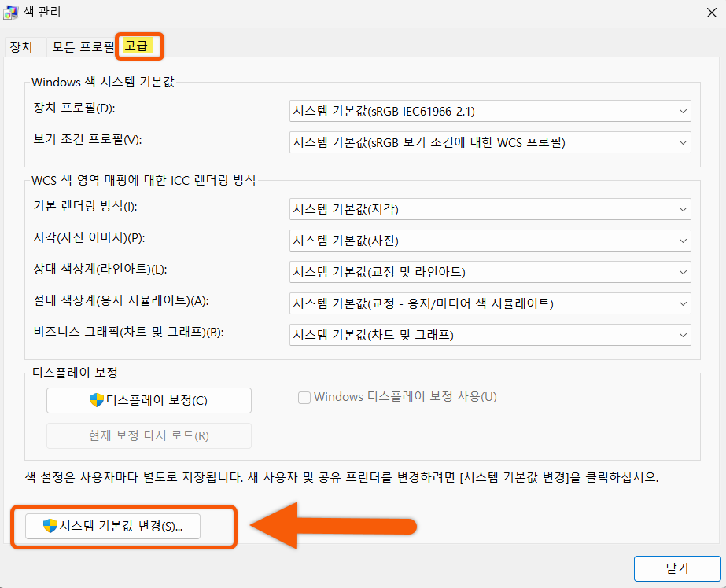The height and width of the screenshot is (588, 726).
Task: Select the highlighted 고급 tab
Action: 138,46
